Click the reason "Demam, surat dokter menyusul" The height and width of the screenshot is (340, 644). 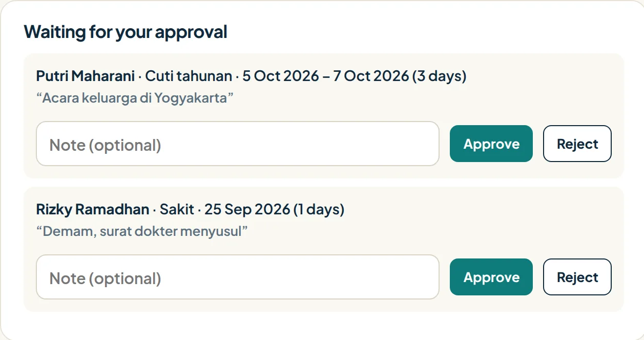142,231
